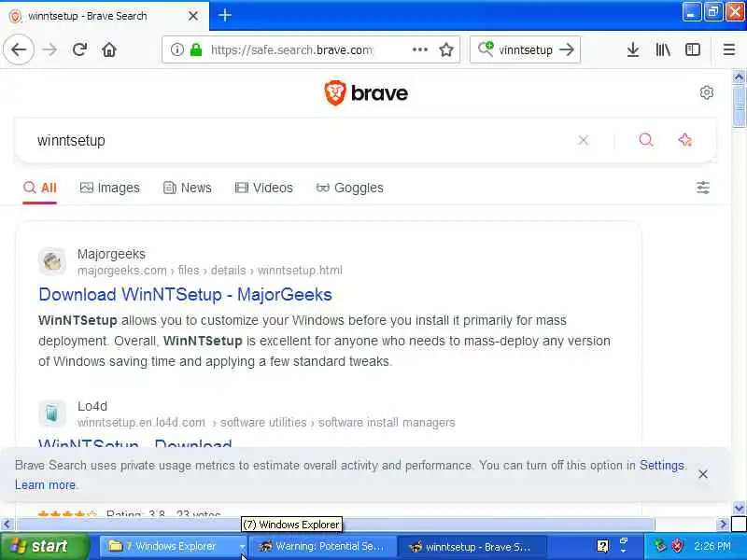Click the Lo4d site favicon

tap(52, 413)
